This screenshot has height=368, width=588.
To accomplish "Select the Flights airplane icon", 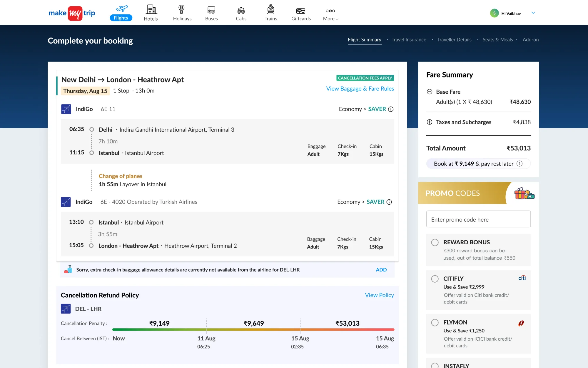I will tap(121, 9).
